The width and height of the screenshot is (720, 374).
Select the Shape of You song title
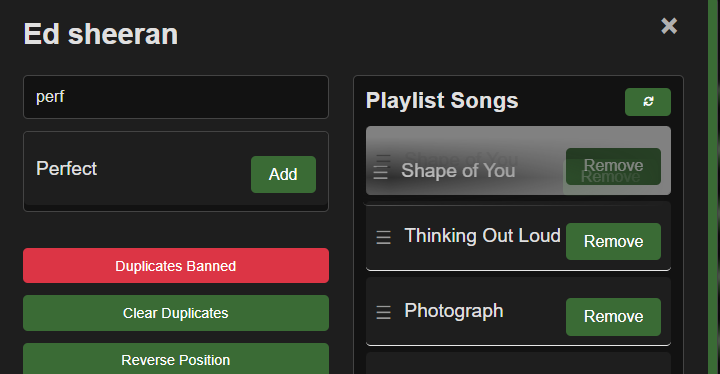(x=458, y=170)
